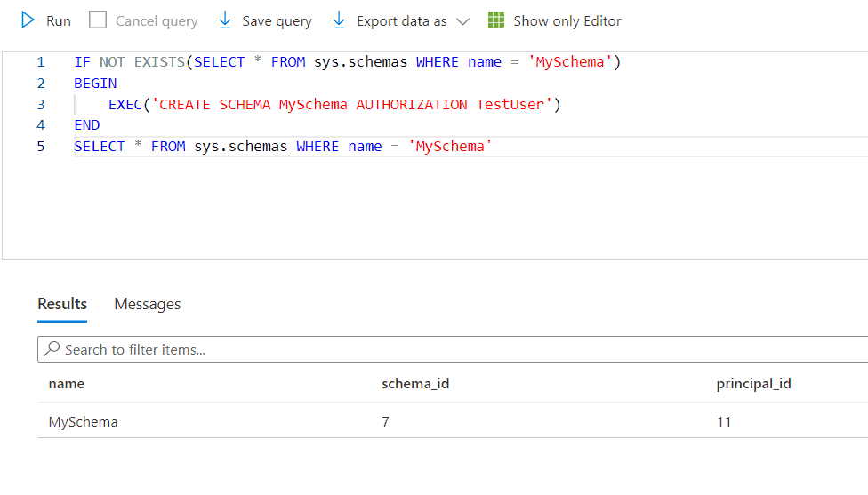868x495 pixels.
Task: Click EXEC keyword in the editor
Action: point(125,105)
